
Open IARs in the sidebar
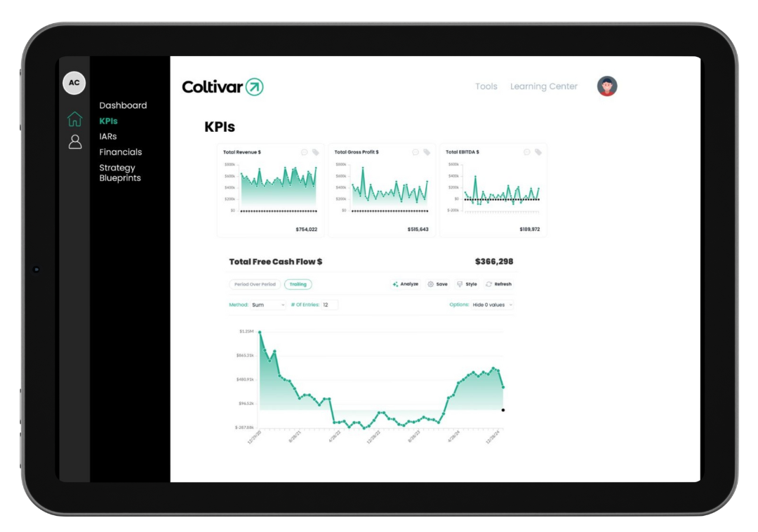pos(108,136)
